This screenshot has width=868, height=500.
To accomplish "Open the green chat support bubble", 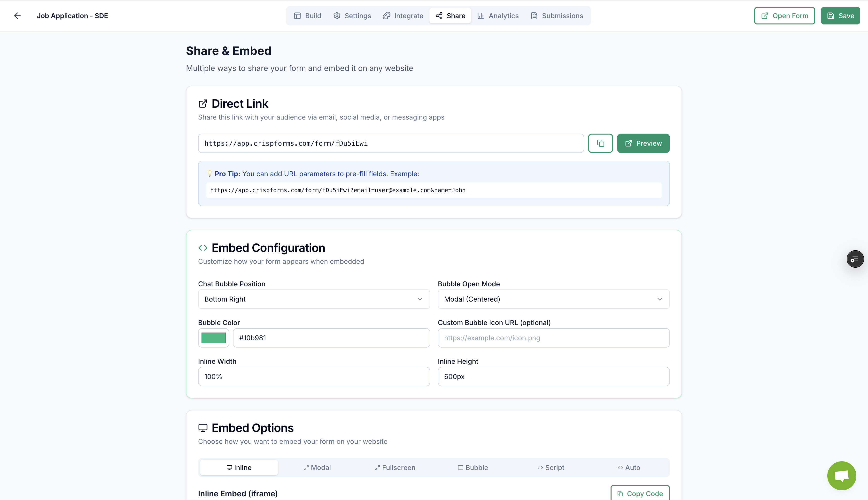I will pyautogui.click(x=842, y=476).
